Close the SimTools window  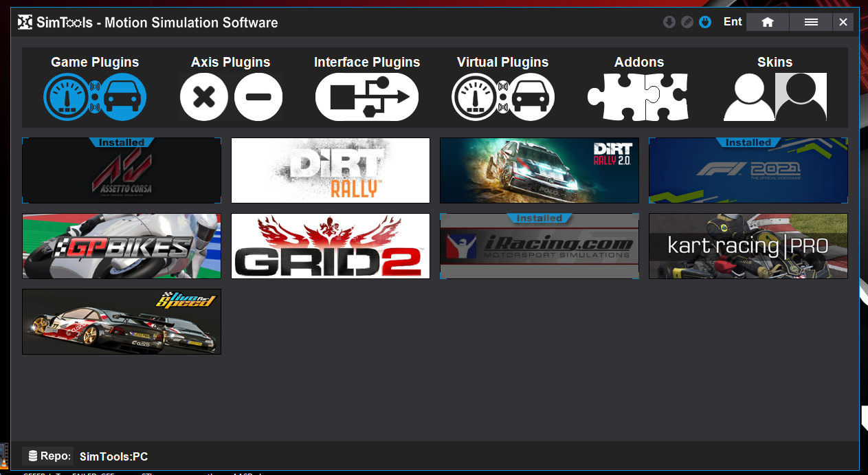pos(843,22)
